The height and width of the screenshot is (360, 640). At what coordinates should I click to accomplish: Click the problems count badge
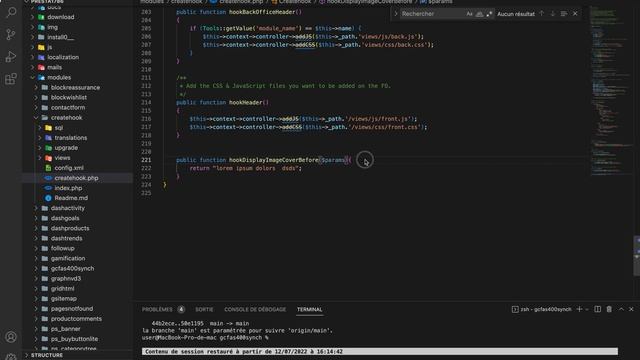point(181,309)
